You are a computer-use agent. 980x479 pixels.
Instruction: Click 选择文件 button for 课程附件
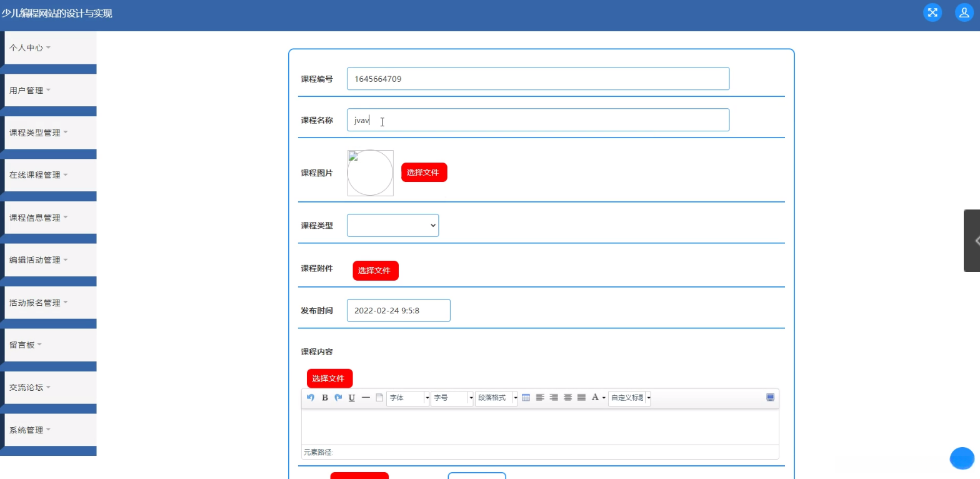tap(376, 271)
